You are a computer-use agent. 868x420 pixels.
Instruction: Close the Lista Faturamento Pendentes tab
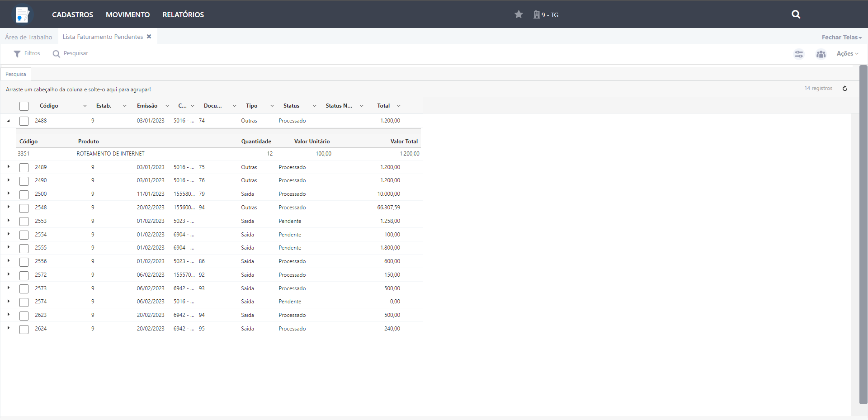click(x=149, y=37)
